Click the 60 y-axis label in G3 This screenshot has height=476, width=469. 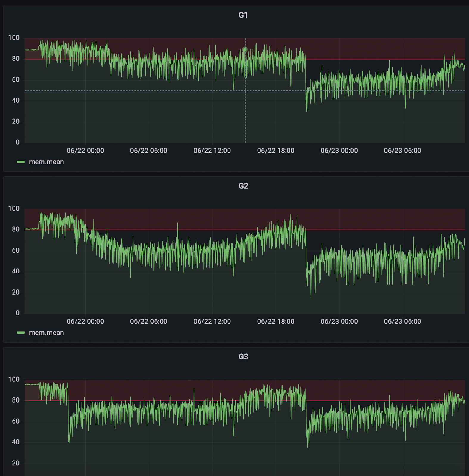(15, 421)
